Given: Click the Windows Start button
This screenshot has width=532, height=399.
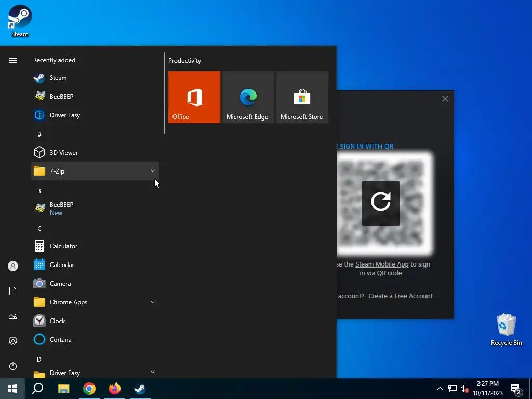Looking at the screenshot, I should 12,389.
